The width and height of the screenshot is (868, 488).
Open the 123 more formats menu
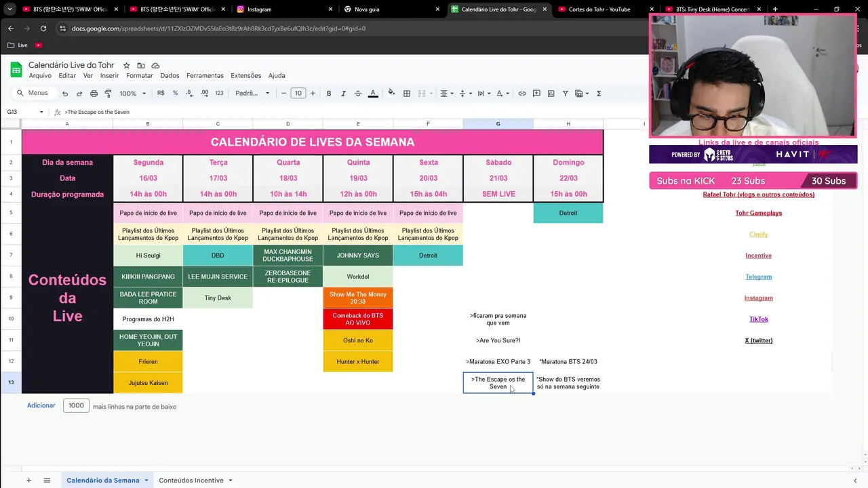coord(219,94)
